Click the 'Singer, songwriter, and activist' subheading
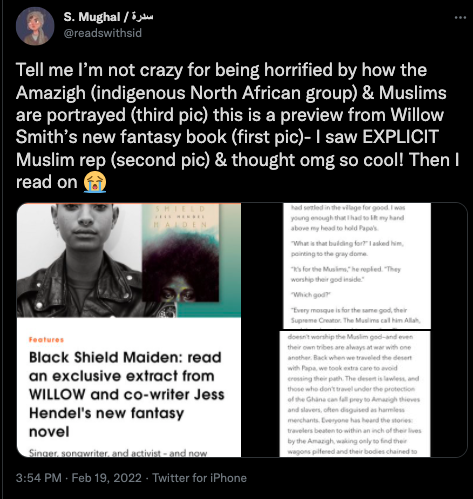The width and height of the screenshot is (473, 499). coord(118,453)
